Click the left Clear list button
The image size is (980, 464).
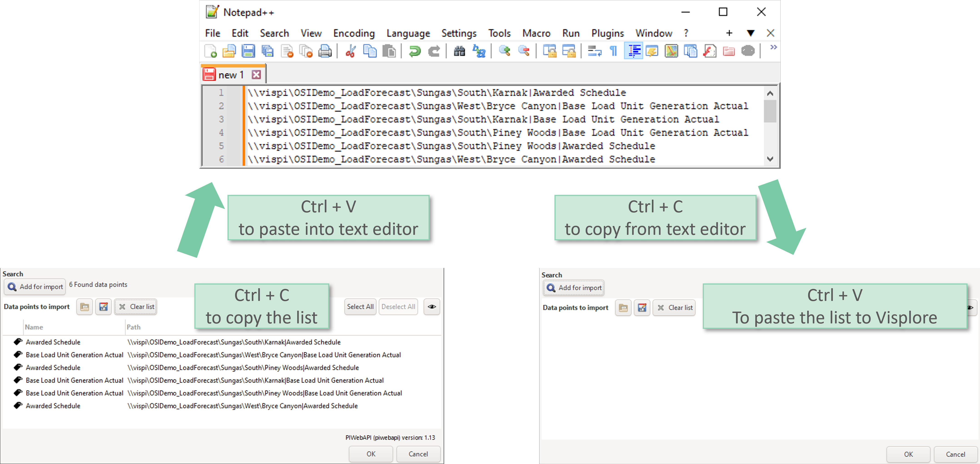(136, 307)
